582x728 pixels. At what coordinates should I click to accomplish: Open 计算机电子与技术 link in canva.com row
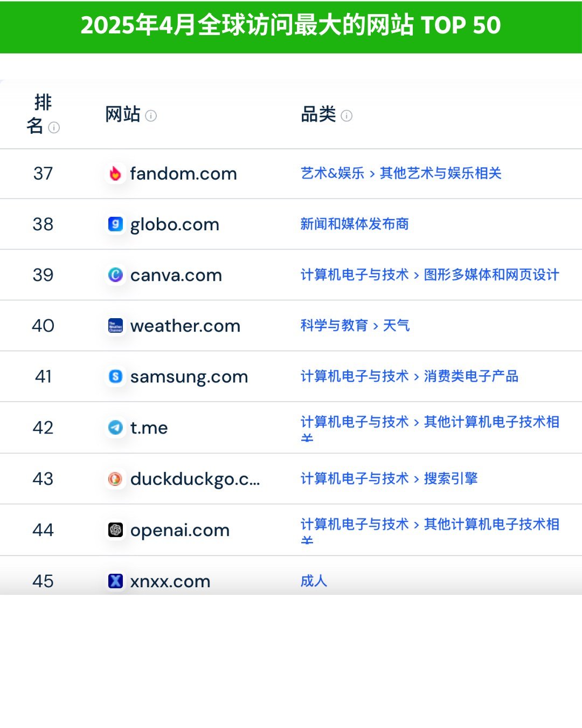tap(355, 274)
